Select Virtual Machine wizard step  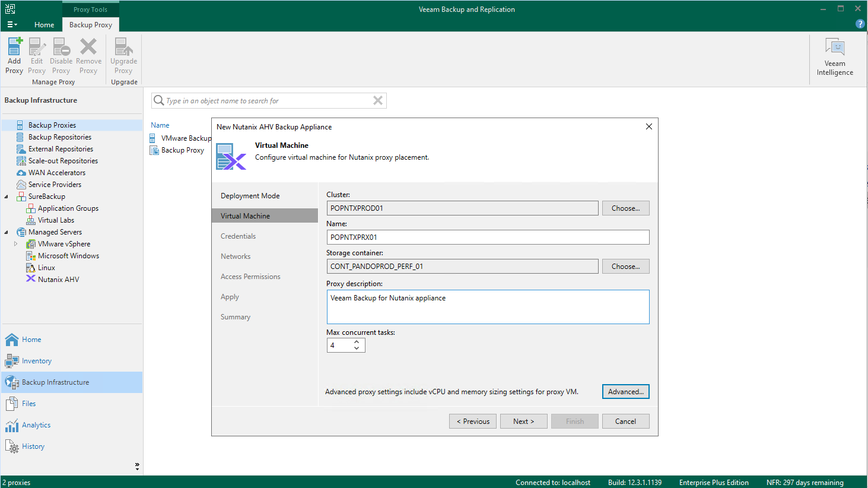[x=265, y=216]
